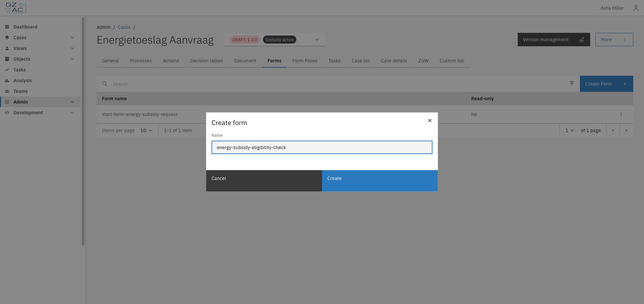
Task: Follow the Cases breadcrumb link
Action: coord(124,27)
